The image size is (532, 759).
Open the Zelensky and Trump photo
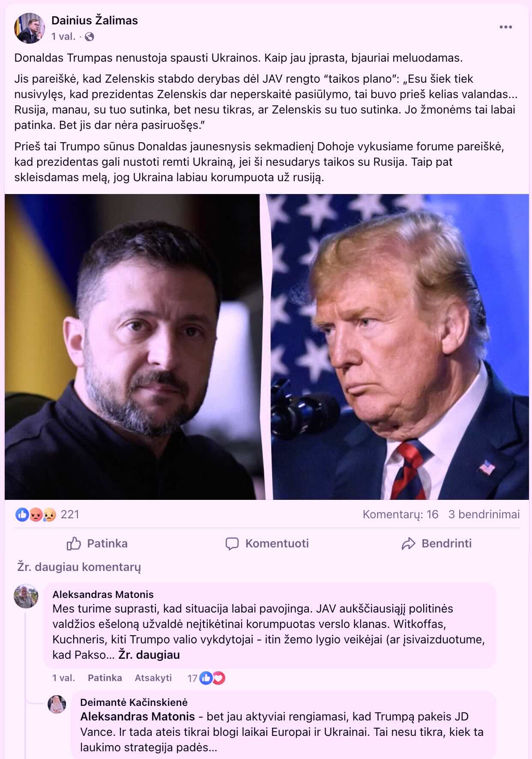click(x=267, y=347)
